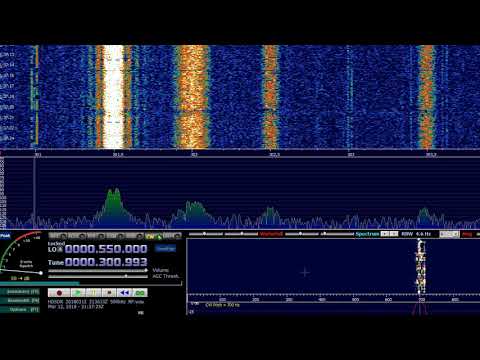This screenshot has width=480, height=360.
Task: Adjust the first slider left of Waterfall
Action: coord(205,234)
